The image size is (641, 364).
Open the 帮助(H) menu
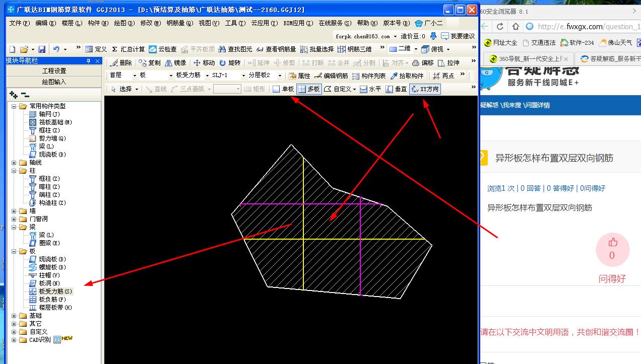click(367, 23)
